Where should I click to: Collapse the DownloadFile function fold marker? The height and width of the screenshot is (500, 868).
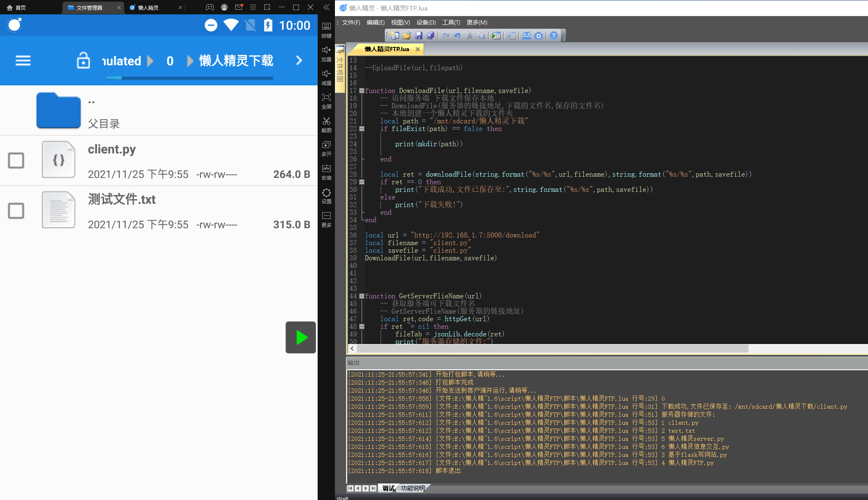[x=362, y=91]
